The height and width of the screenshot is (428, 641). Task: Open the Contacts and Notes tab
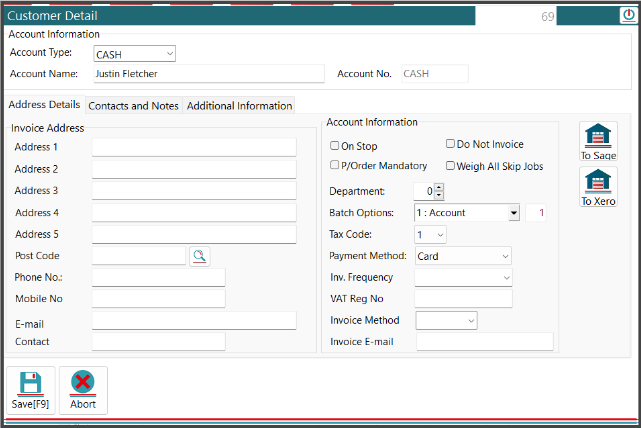(133, 106)
